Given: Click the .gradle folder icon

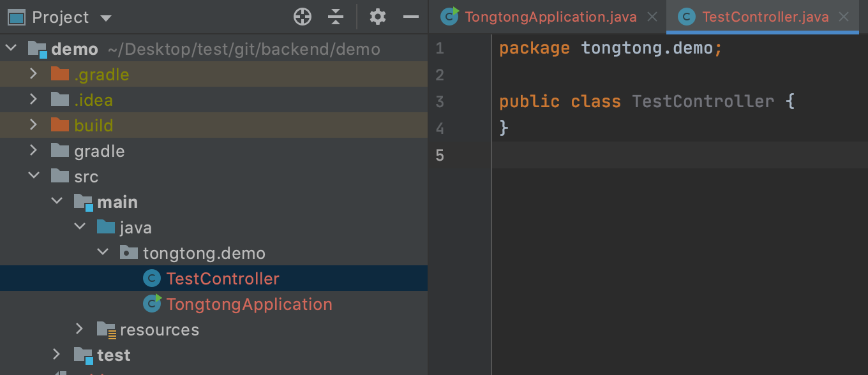Looking at the screenshot, I should (60, 74).
